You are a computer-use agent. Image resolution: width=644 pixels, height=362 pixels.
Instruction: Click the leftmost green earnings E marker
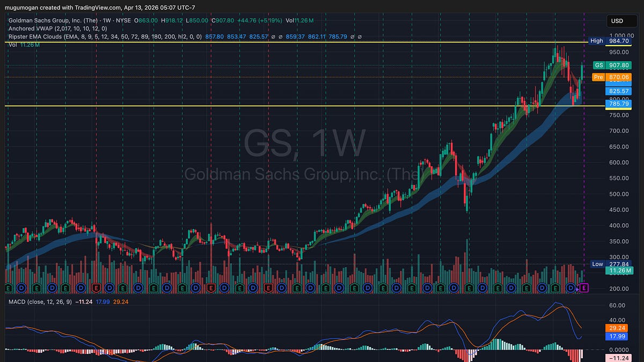tap(9, 288)
